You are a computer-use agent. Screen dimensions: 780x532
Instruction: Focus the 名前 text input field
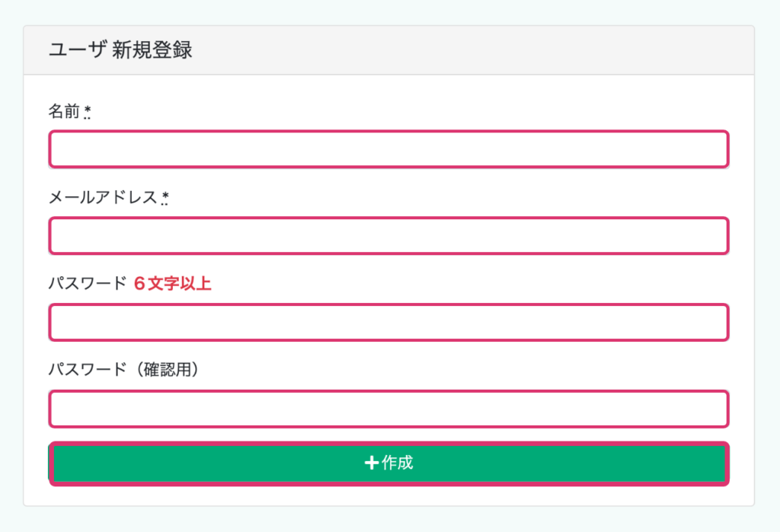tap(388, 149)
